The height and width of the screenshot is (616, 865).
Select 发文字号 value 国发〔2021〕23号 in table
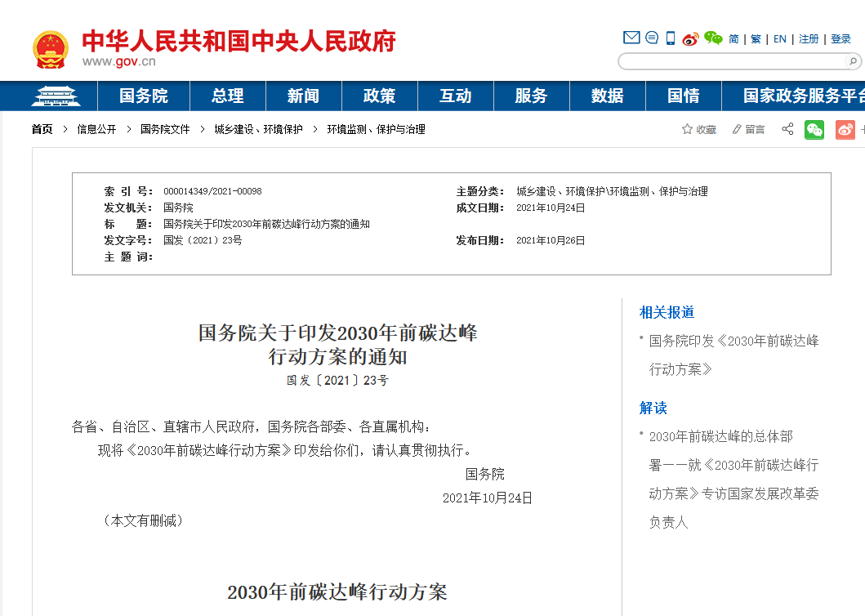click(x=203, y=241)
